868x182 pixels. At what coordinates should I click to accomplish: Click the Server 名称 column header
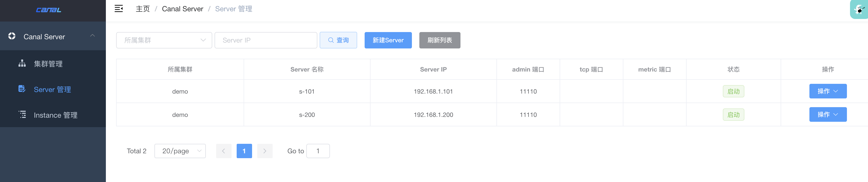point(307,69)
